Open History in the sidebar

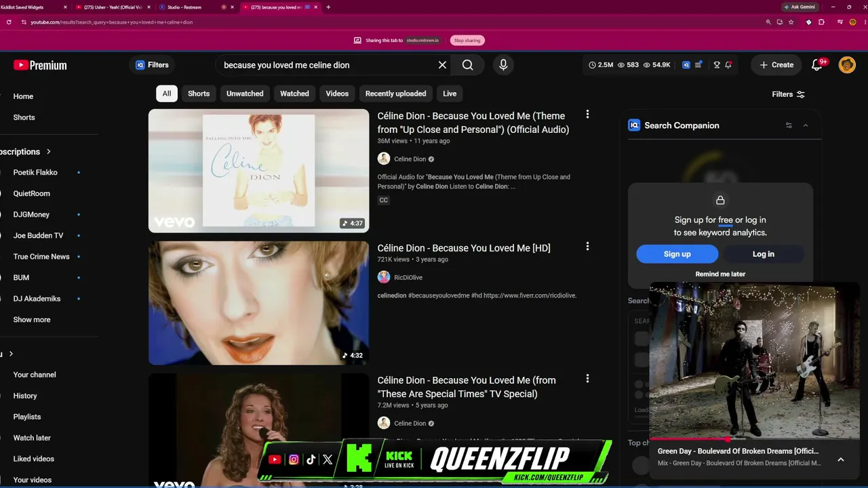pos(25,396)
